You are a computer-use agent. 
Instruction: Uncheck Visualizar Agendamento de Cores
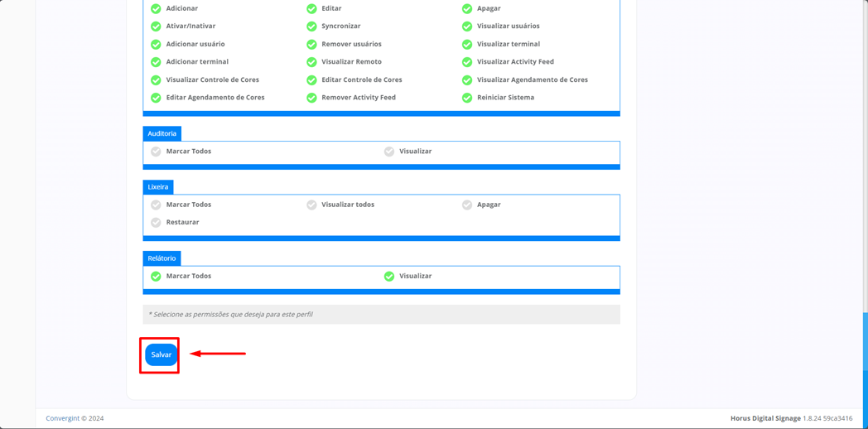click(x=467, y=80)
